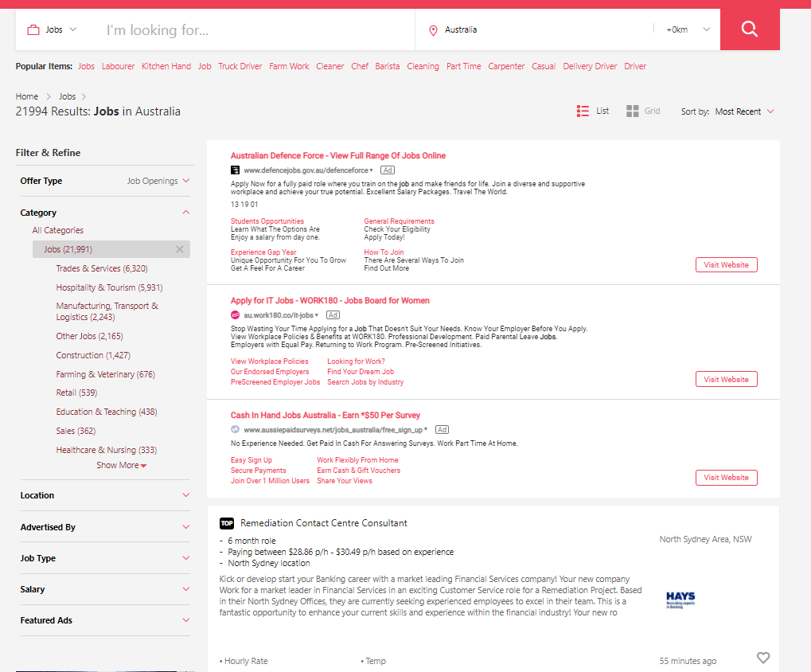This screenshot has width=811, height=672.
Task: Open Apply for IT Jobs WORK180 ad title
Action: pyautogui.click(x=330, y=300)
